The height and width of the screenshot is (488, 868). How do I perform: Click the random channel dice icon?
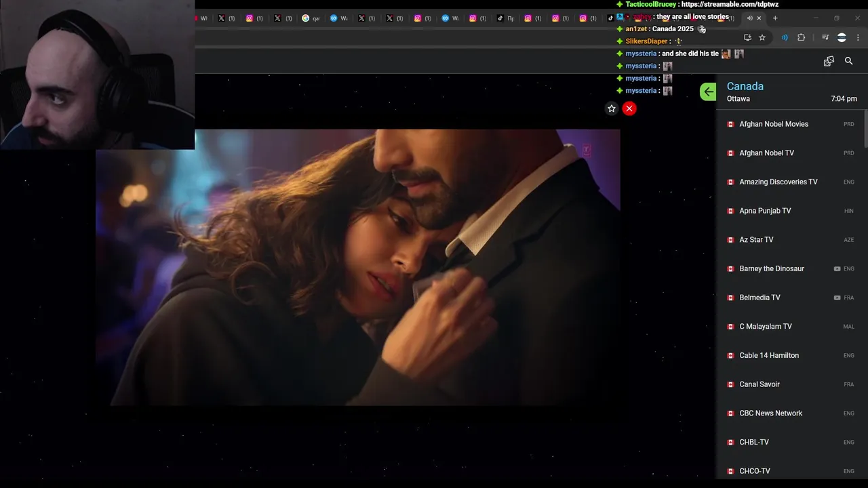(x=829, y=61)
